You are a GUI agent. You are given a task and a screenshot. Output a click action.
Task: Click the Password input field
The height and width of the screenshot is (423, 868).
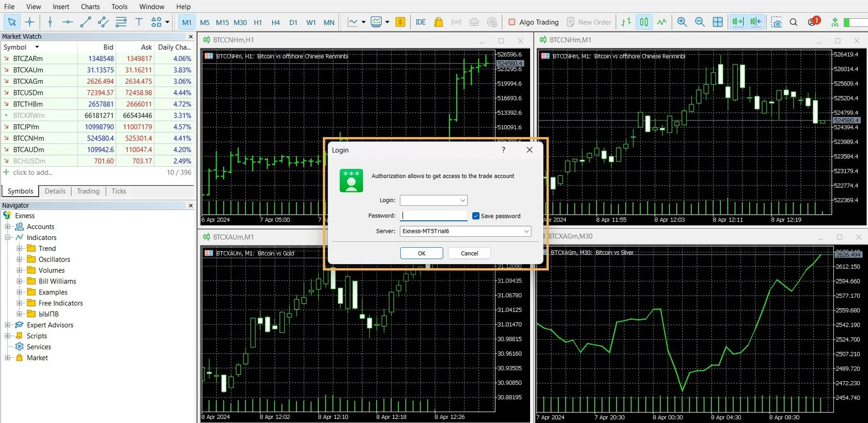(433, 216)
